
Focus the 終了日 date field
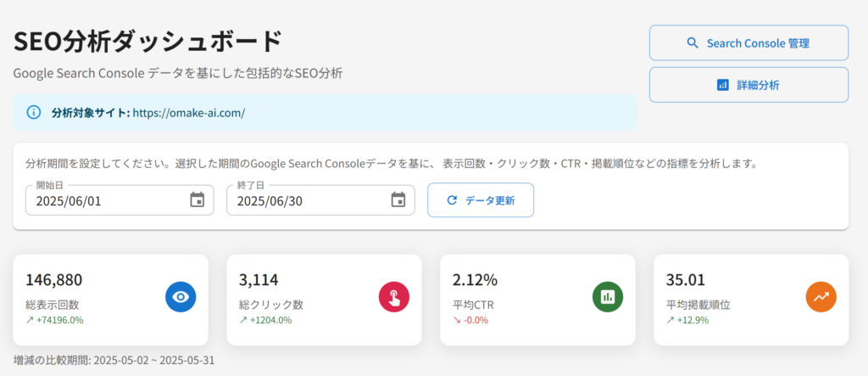(320, 200)
